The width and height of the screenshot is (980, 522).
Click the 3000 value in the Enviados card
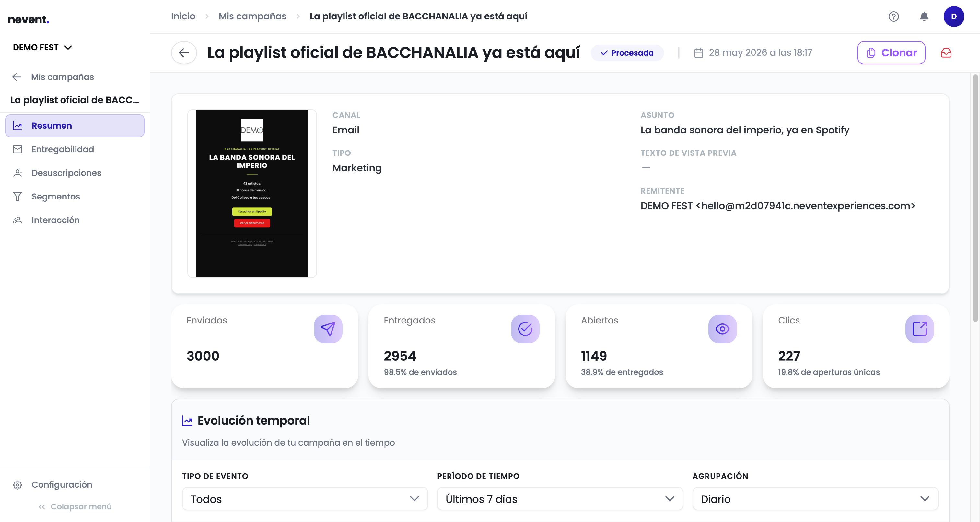[203, 356]
